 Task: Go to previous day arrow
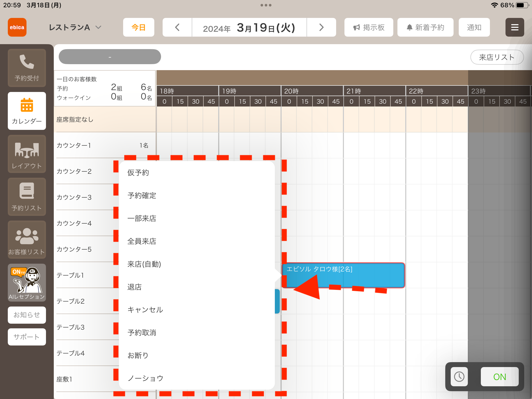tap(177, 27)
